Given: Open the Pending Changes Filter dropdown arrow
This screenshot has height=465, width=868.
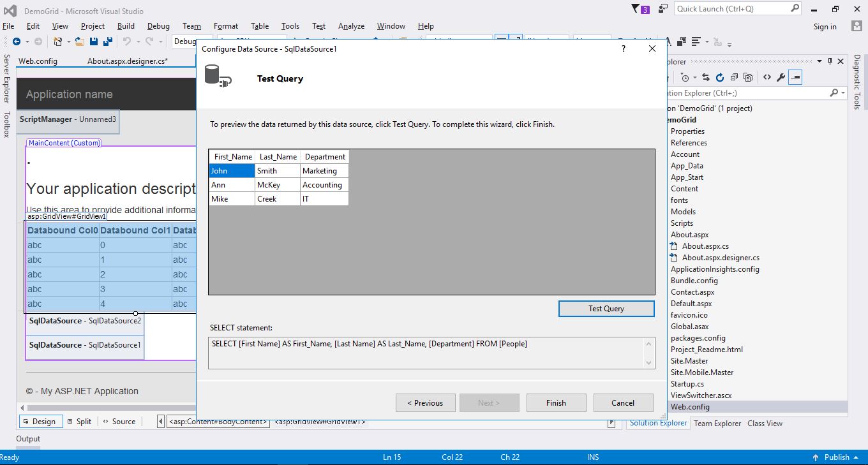Looking at the screenshot, I should click(x=694, y=78).
